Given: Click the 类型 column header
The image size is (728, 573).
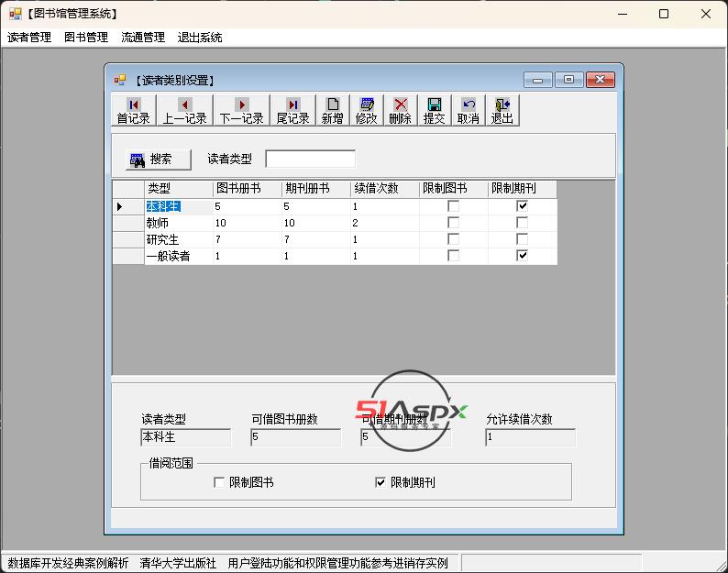Looking at the screenshot, I should click(179, 189).
